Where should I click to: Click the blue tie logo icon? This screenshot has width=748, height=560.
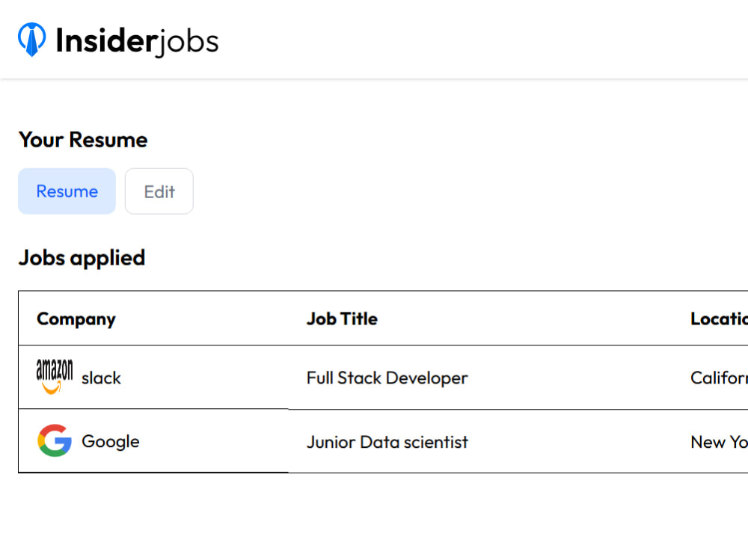coord(32,40)
